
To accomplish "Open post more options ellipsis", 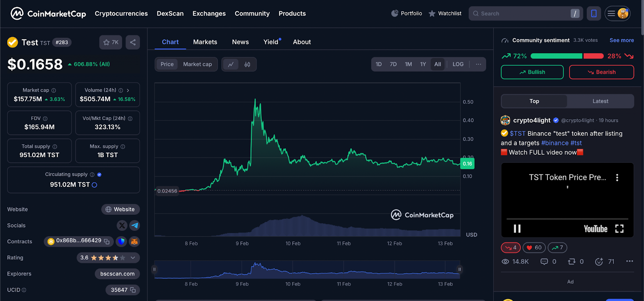I will (630, 261).
